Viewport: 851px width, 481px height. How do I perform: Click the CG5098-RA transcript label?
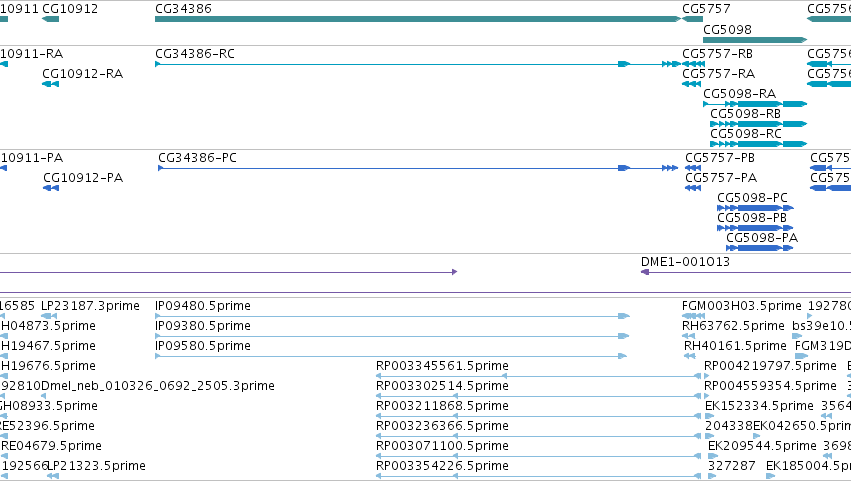pyautogui.click(x=740, y=94)
